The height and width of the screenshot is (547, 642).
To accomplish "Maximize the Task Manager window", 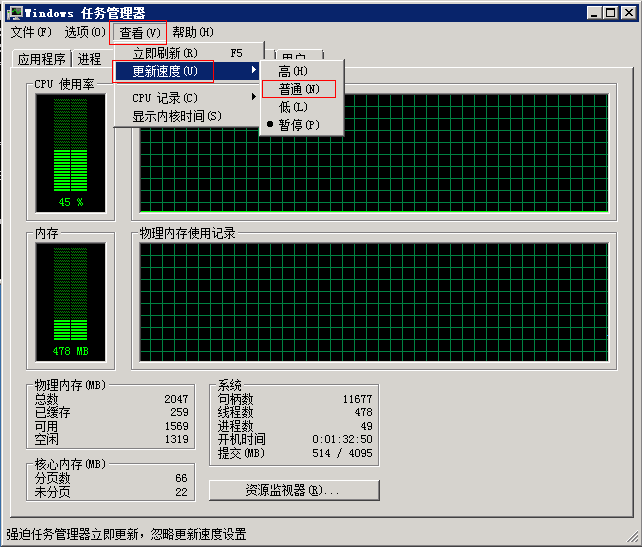I will [610, 12].
